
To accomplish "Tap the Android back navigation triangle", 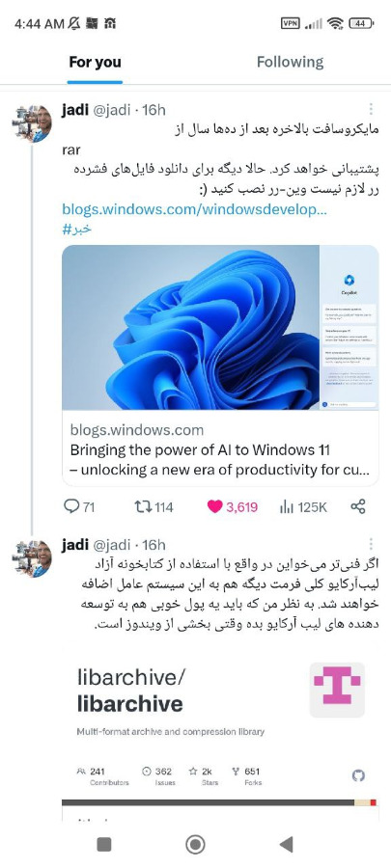I will pyautogui.click(x=287, y=844).
